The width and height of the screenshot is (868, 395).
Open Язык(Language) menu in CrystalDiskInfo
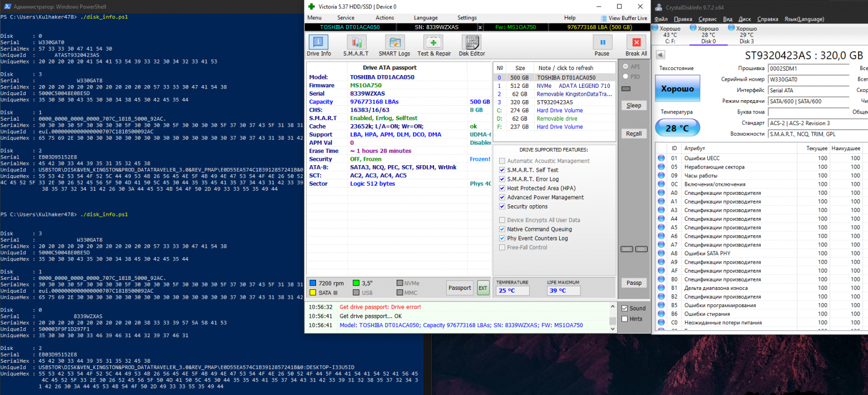(x=804, y=19)
